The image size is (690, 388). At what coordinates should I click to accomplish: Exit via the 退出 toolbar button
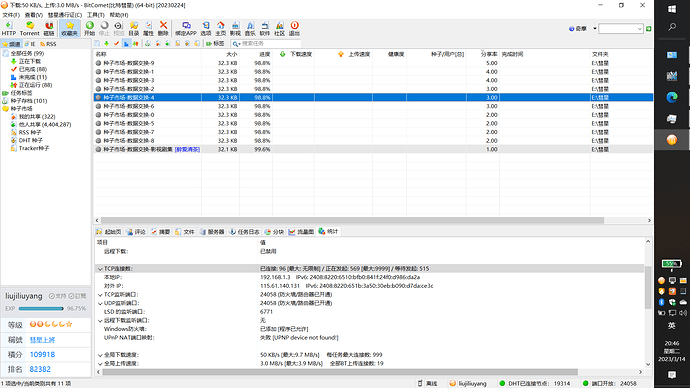pos(294,29)
